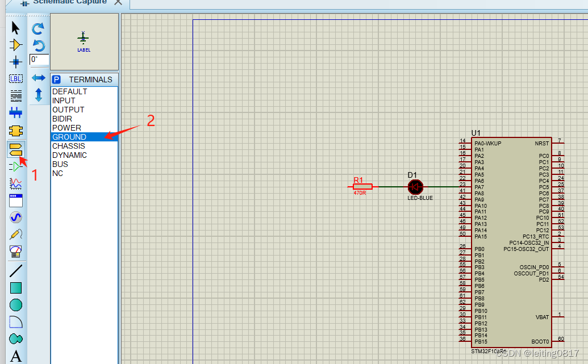Select BIDIR in terminals list
The image size is (588, 364).
click(x=85, y=119)
